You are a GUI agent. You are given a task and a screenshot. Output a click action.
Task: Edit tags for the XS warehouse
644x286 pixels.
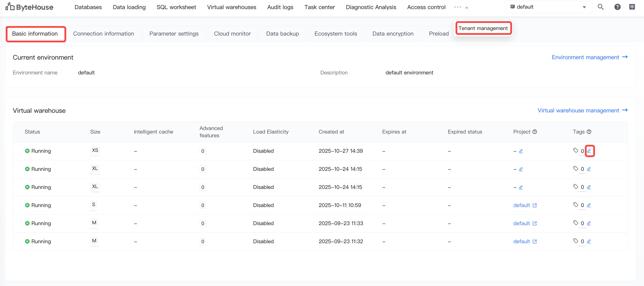(x=589, y=151)
